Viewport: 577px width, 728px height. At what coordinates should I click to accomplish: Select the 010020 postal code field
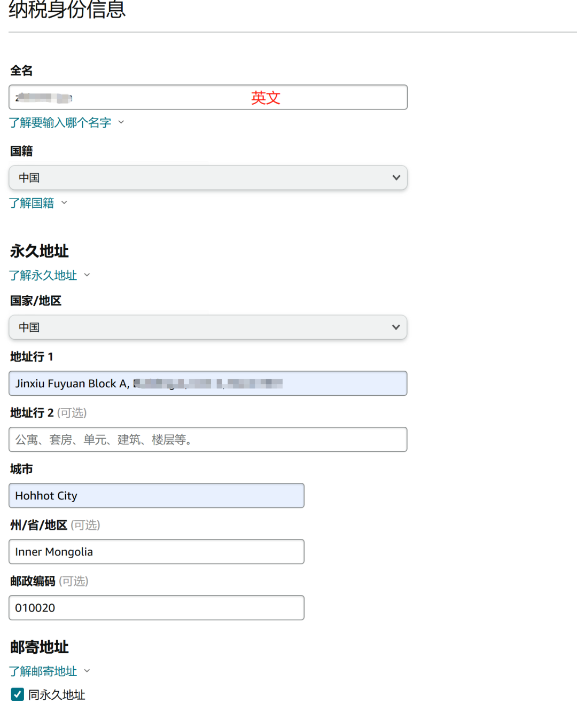click(x=156, y=607)
